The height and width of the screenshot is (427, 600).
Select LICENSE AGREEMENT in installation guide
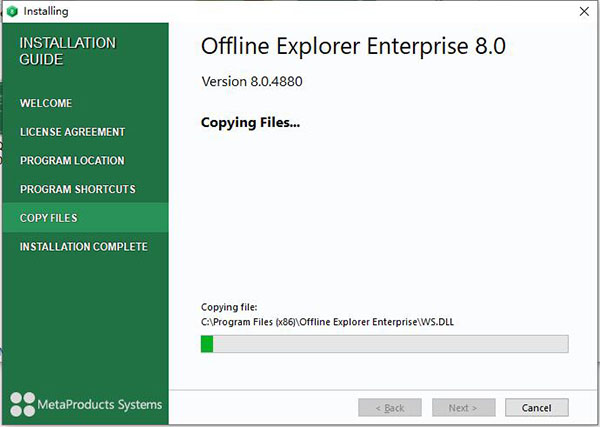pyautogui.click(x=72, y=132)
